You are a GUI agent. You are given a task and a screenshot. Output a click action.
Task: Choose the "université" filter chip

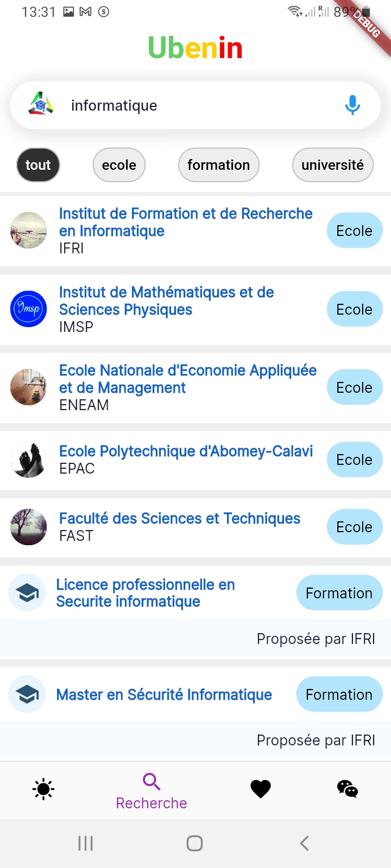[332, 165]
